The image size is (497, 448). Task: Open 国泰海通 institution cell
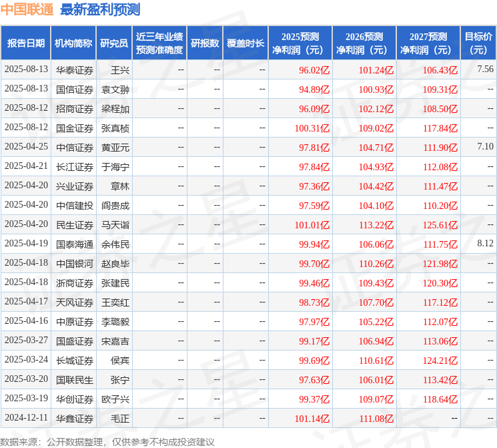point(75,244)
